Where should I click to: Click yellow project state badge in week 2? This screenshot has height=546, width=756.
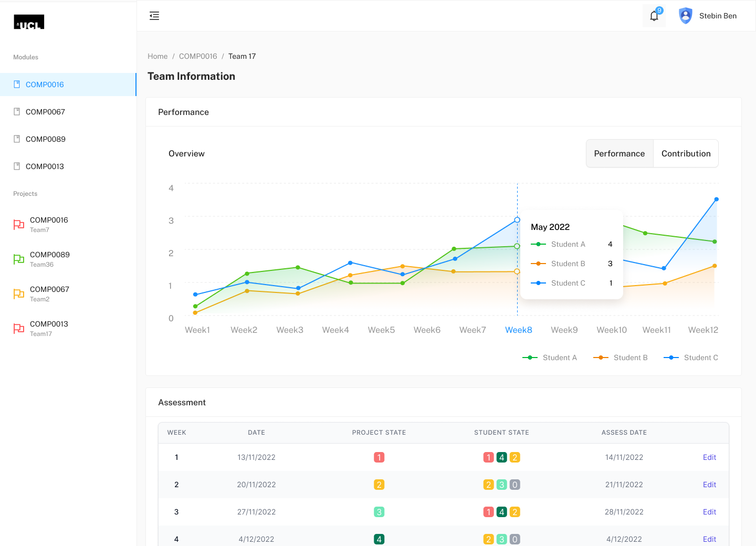pyautogui.click(x=379, y=485)
